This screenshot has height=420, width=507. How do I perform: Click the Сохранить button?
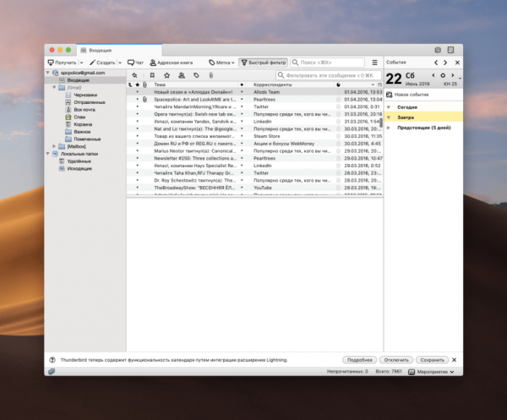click(x=433, y=360)
